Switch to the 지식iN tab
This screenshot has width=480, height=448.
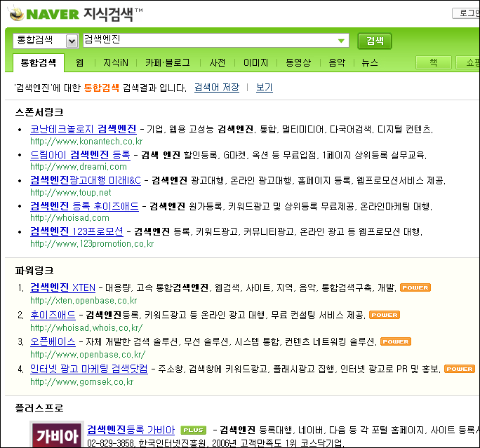click(x=115, y=62)
